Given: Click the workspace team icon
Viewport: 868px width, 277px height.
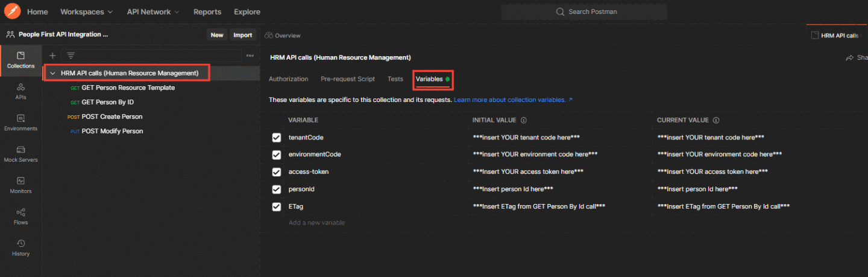Looking at the screenshot, I should (x=10, y=34).
